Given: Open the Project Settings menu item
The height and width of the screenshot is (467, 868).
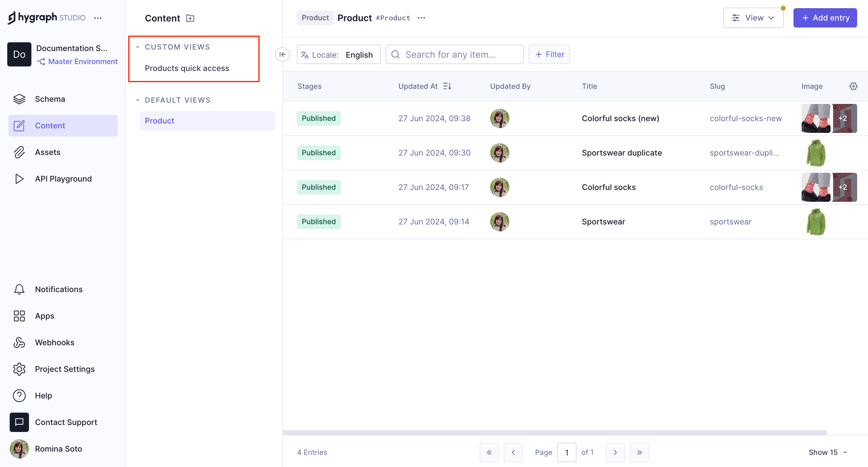Looking at the screenshot, I should click(65, 369).
